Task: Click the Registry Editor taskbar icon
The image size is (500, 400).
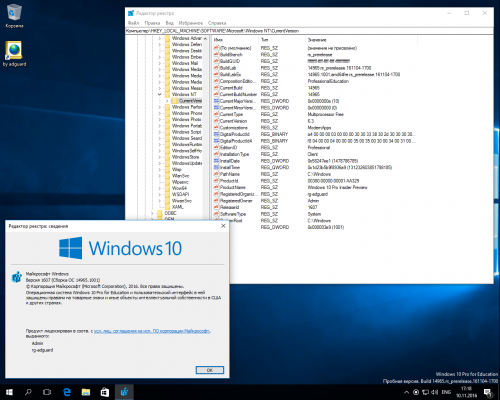Action: pyautogui.click(x=124, y=392)
